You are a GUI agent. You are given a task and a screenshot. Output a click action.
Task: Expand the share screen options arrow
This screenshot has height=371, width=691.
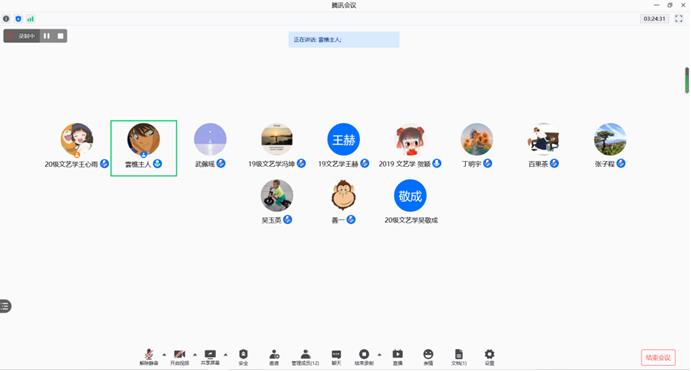pos(226,354)
